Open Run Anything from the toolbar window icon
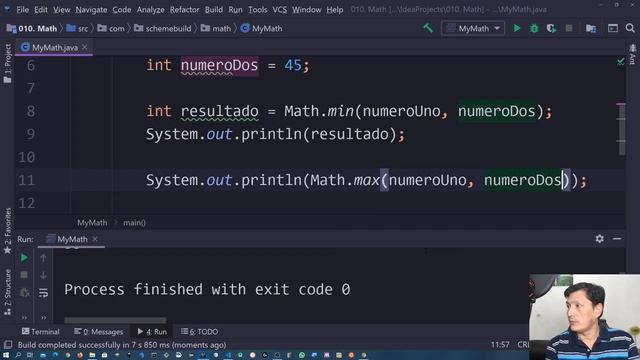This screenshot has width=640, height=360. (x=613, y=28)
